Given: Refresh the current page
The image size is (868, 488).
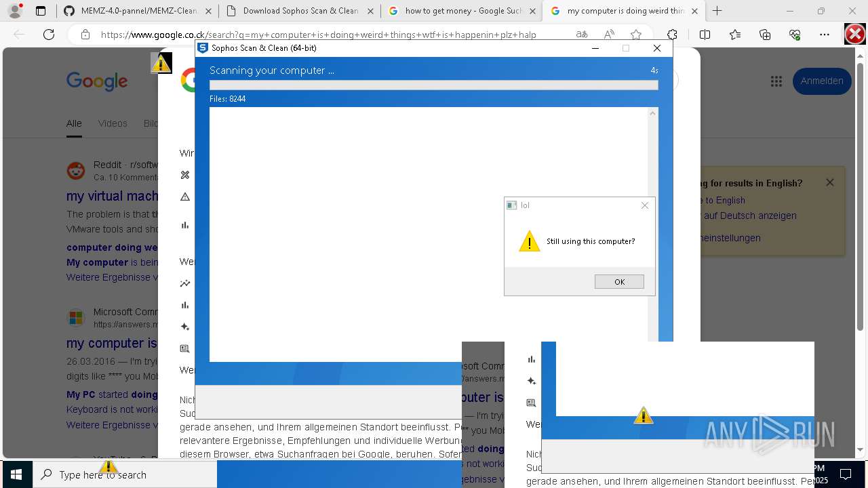Looking at the screenshot, I should click(49, 35).
